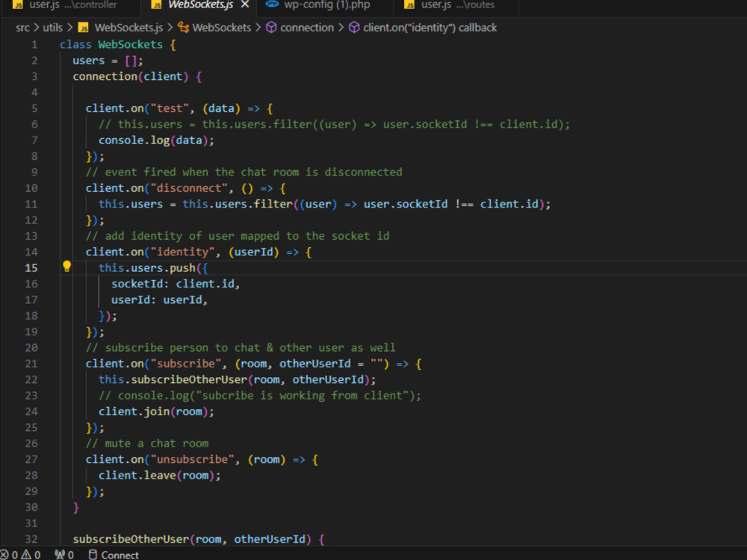This screenshot has width=747, height=560.
Task: Click the class symbol icon in breadcrumb
Action: 184,28
